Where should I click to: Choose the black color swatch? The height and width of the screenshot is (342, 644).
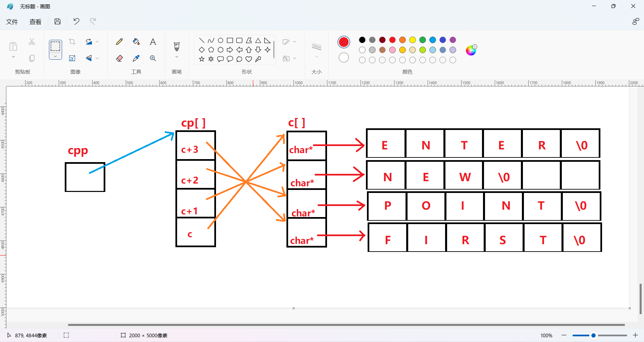[362, 40]
